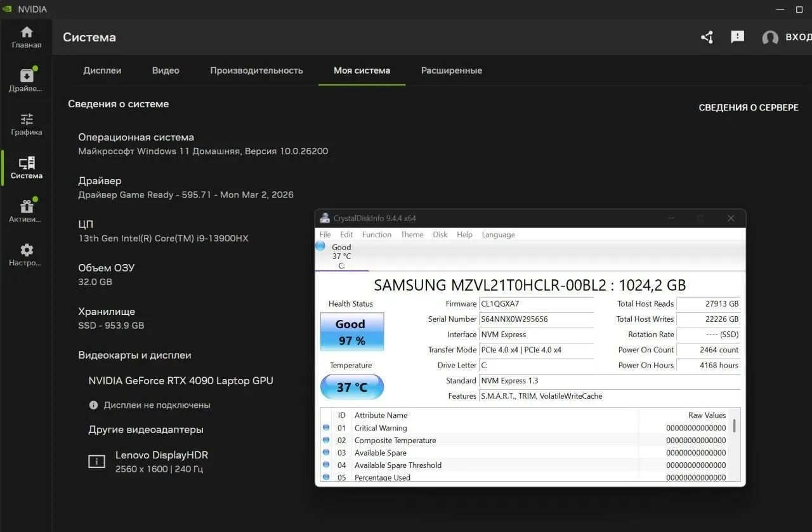Open the Графика section in the sidebar

point(26,124)
